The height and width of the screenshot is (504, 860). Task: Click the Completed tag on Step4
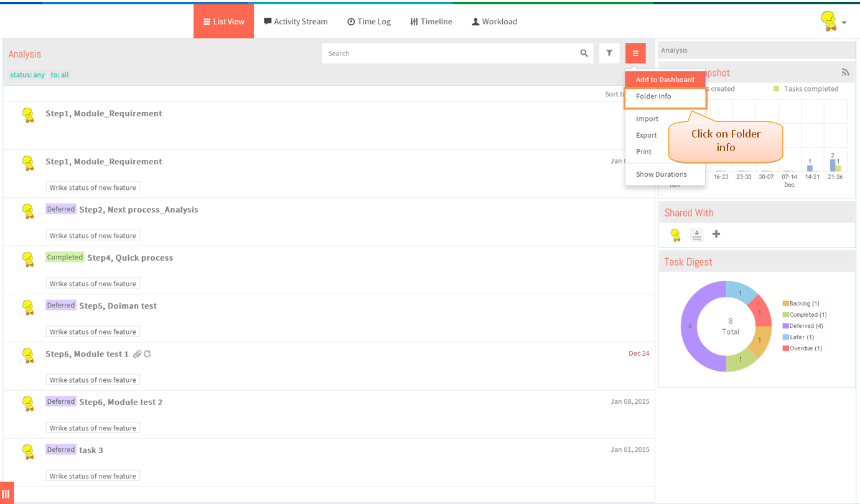(x=65, y=257)
